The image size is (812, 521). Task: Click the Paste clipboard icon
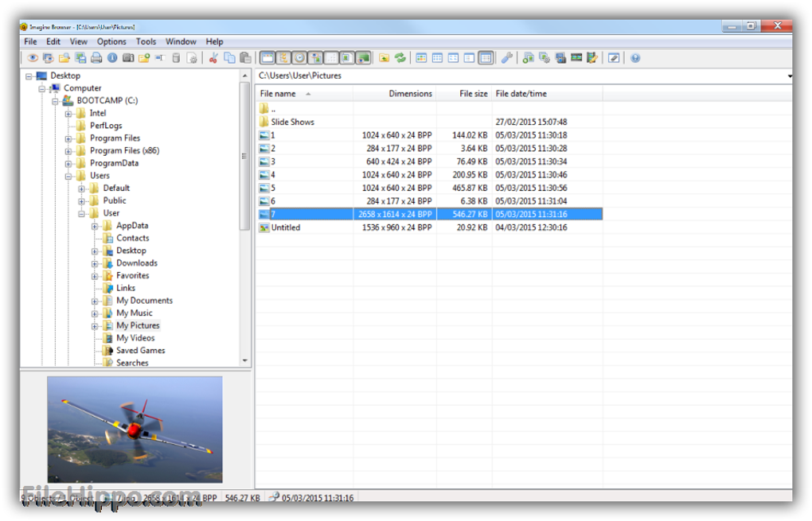point(245,58)
